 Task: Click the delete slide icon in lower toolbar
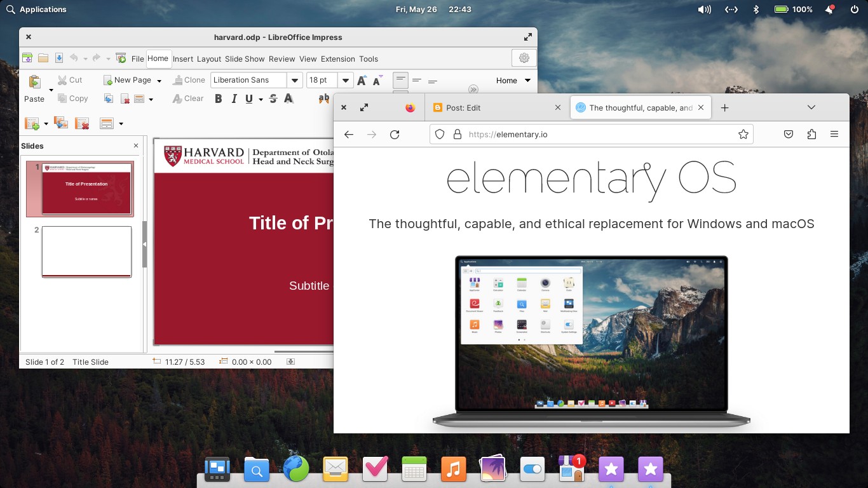click(82, 123)
